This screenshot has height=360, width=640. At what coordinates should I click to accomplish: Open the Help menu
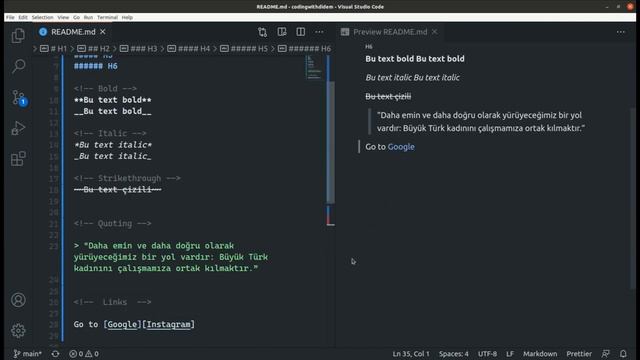(x=127, y=17)
